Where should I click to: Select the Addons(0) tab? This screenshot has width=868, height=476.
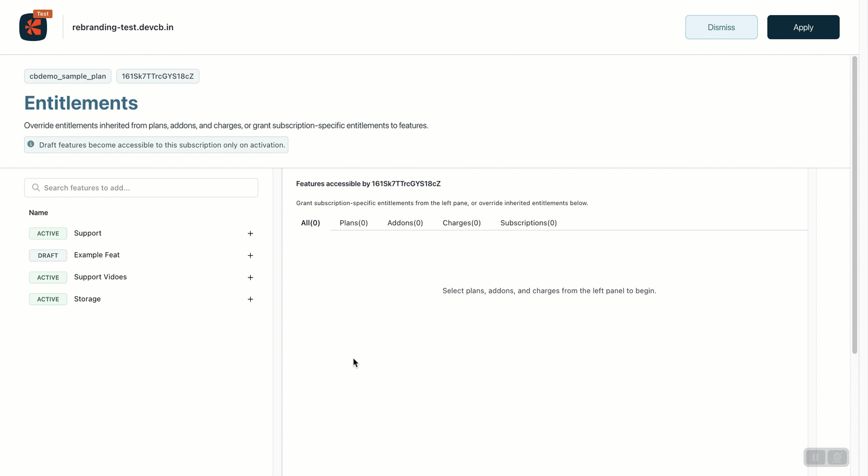pos(405,223)
